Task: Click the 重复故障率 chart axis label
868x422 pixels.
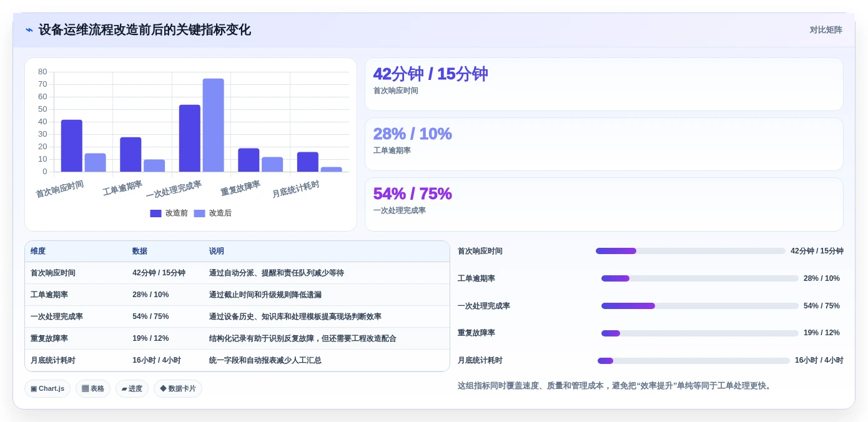Action: tap(240, 188)
